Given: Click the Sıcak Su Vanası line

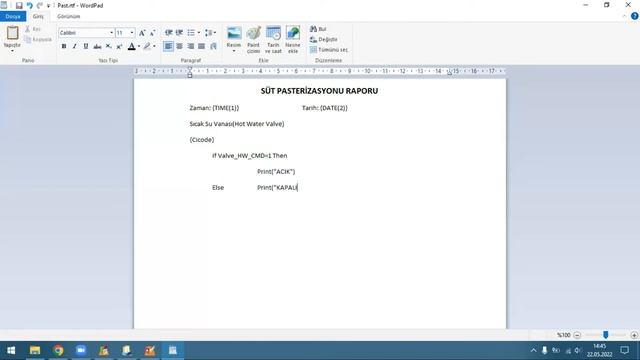Looking at the screenshot, I should 237,124.
